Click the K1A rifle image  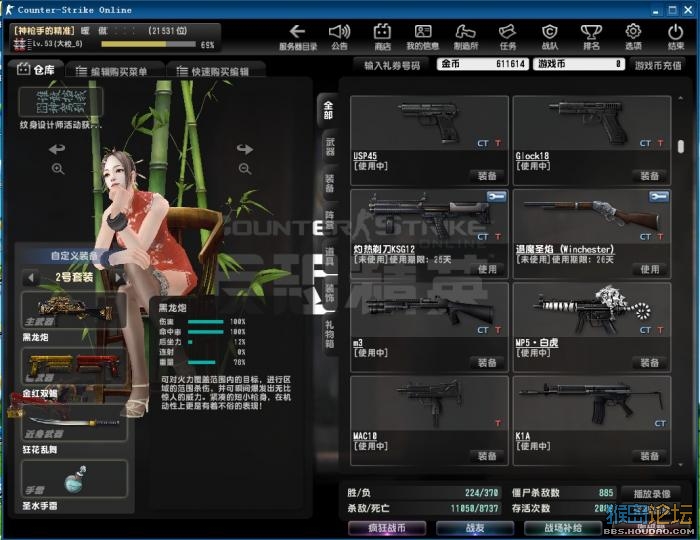(x=591, y=403)
